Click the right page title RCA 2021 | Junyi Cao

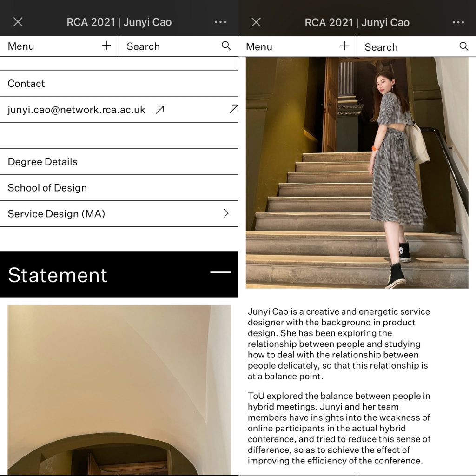357,22
